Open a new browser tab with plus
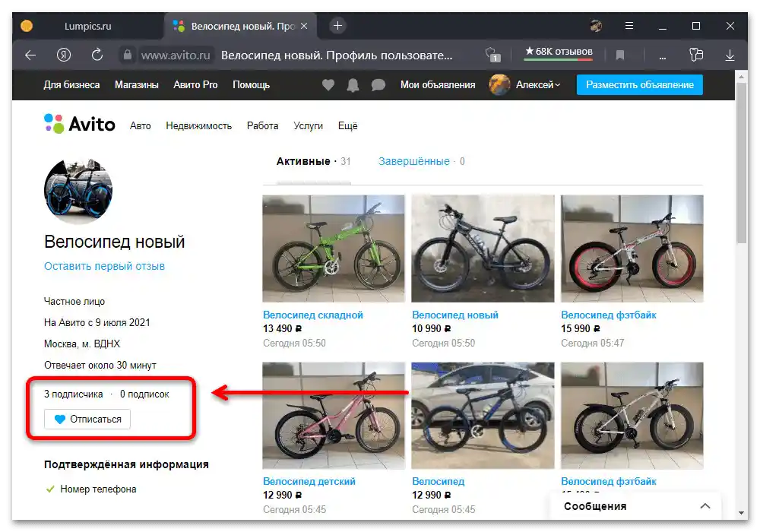This screenshot has width=760, height=532. (338, 26)
